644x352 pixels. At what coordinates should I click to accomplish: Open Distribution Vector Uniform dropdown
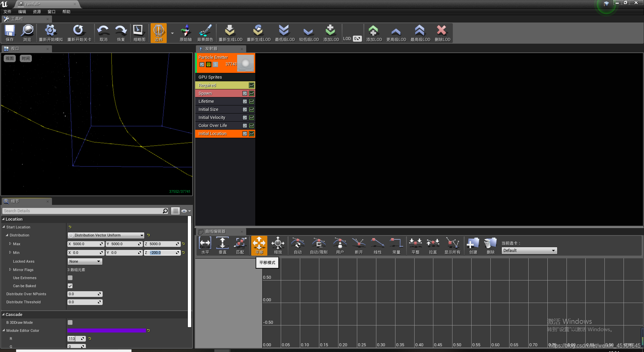[x=106, y=235]
